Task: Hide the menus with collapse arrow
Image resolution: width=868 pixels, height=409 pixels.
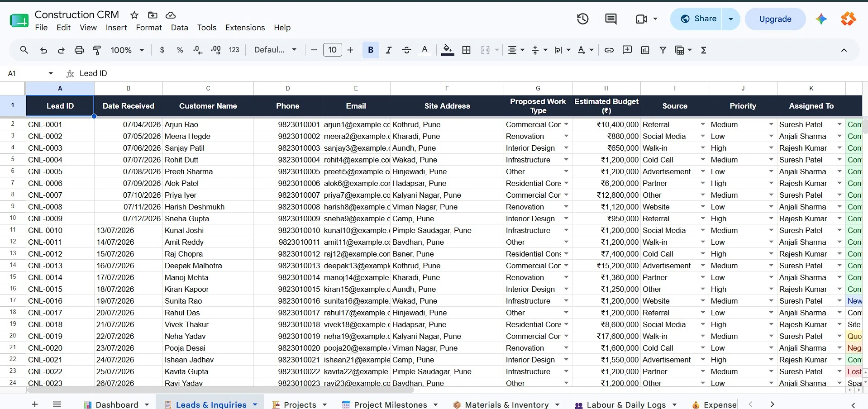Action: (844, 50)
